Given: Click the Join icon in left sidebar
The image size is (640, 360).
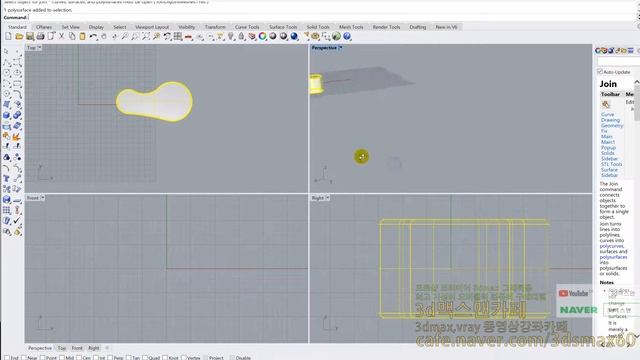Looking at the screenshot, I should pos(6,137).
